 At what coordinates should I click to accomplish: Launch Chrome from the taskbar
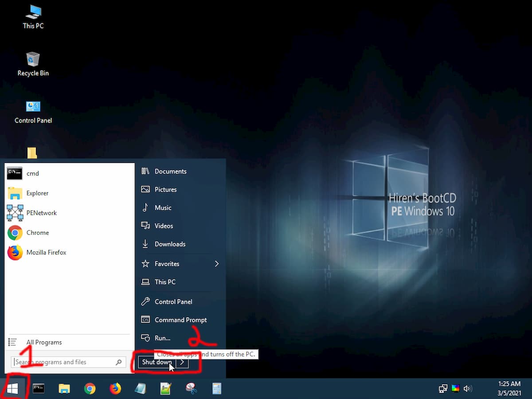(x=90, y=389)
